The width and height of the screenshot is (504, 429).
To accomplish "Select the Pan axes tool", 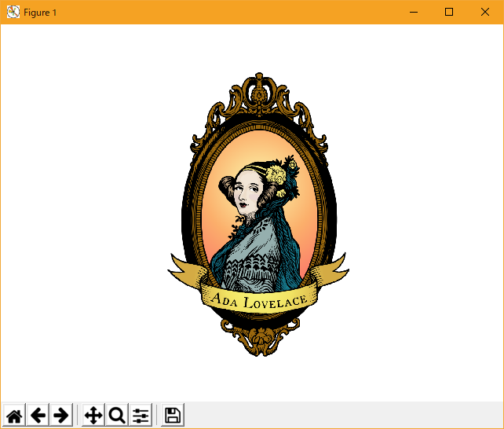I will click(93, 416).
